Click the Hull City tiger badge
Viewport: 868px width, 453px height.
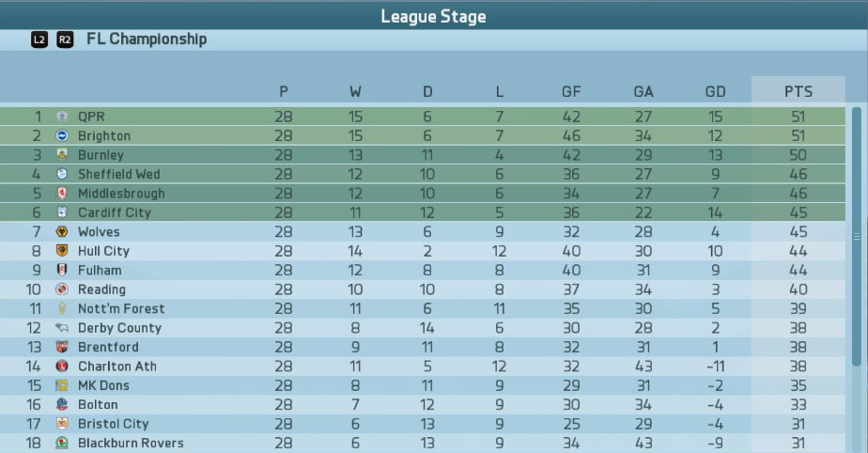62,251
